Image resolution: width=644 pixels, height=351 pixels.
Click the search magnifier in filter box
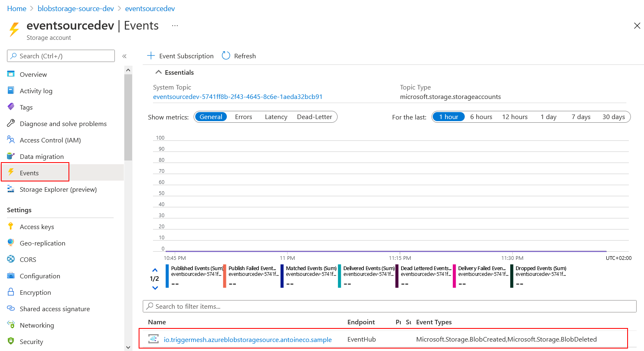pyautogui.click(x=150, y=306)
